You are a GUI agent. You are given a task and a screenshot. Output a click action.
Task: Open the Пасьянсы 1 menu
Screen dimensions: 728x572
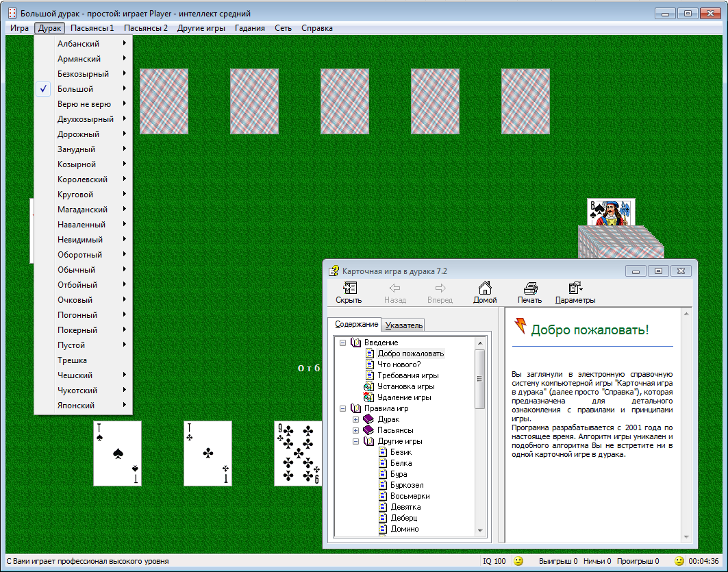(x=92, y=28)
